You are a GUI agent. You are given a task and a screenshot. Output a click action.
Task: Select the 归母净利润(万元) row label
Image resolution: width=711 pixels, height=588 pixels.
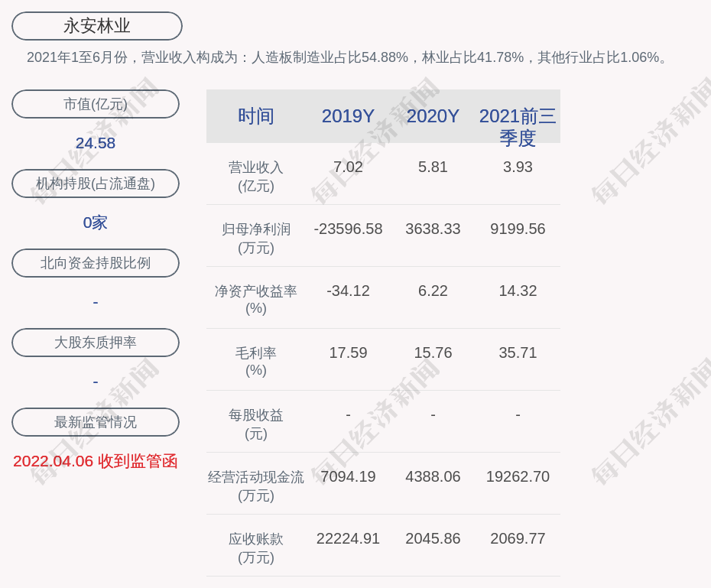(x=256, y=239)
